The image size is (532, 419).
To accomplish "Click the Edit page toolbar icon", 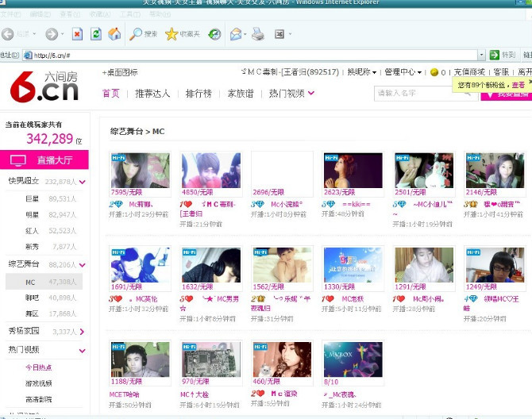I will pos(279,34).
